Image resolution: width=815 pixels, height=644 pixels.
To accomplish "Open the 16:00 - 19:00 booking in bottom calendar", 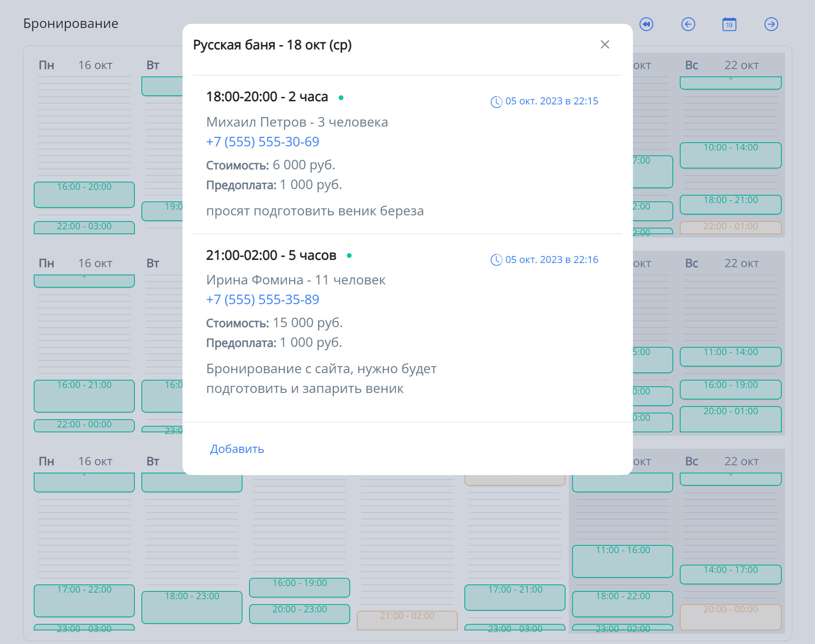I will pyautogui.click(x=300, y=588).
